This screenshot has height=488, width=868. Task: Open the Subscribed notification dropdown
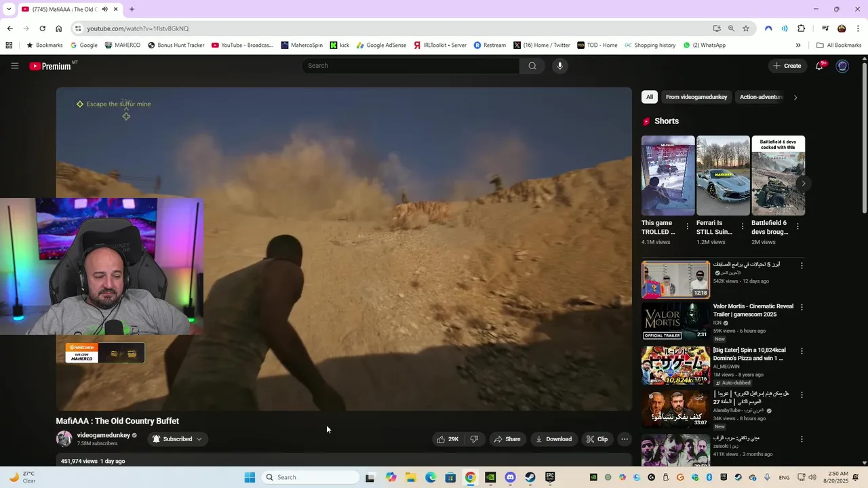[177, 439]
